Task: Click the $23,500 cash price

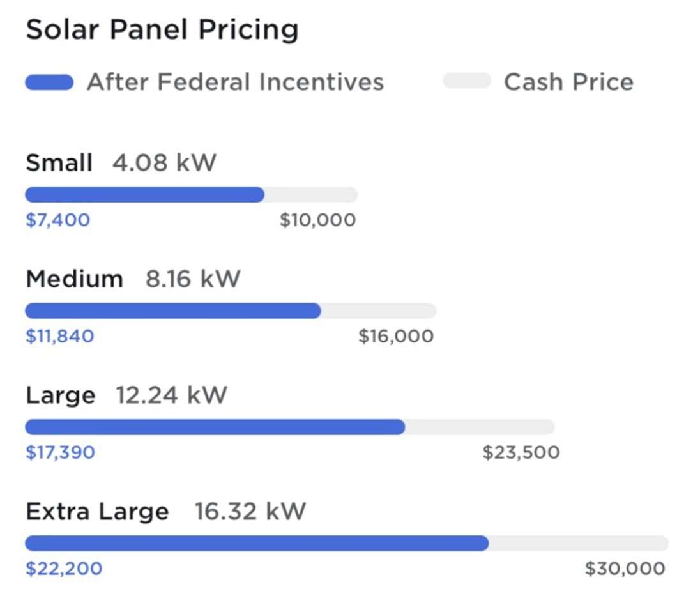Action: (521, 453)
